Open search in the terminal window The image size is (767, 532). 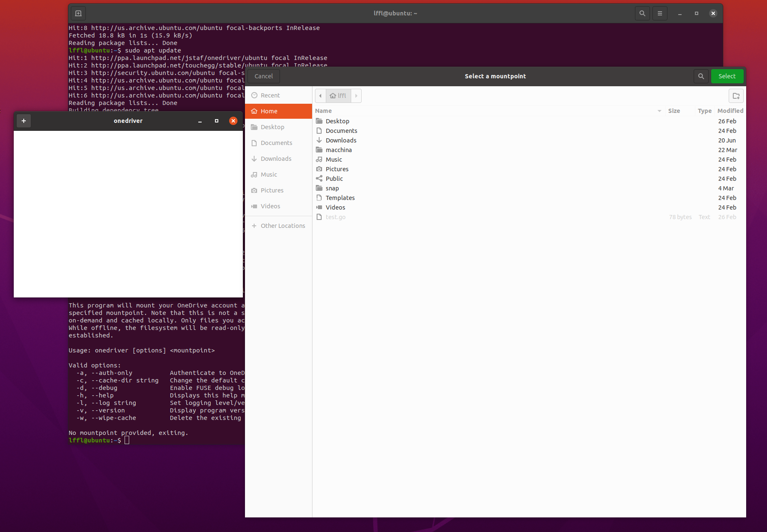coord(642,13)
